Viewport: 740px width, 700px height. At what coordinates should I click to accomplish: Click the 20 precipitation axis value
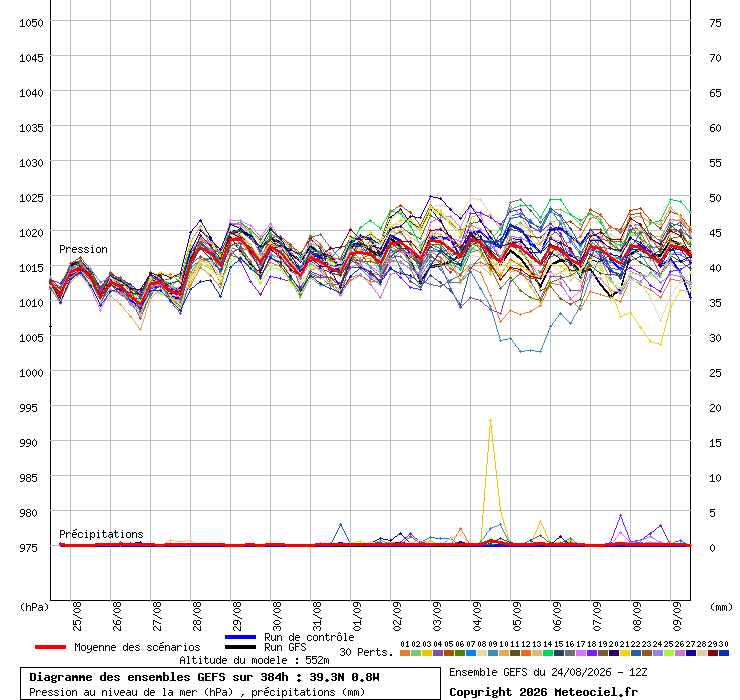coord(715,408)
